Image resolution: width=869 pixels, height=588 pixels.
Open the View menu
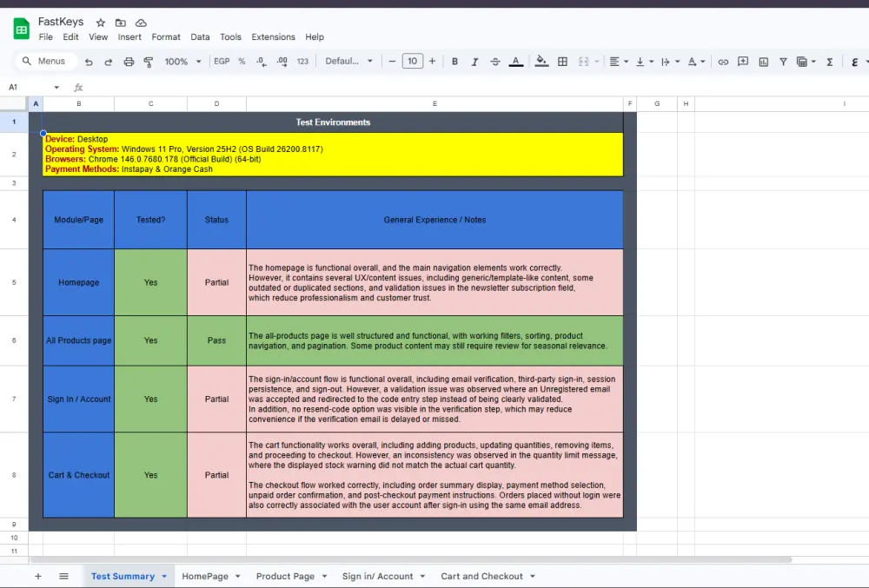98,37
